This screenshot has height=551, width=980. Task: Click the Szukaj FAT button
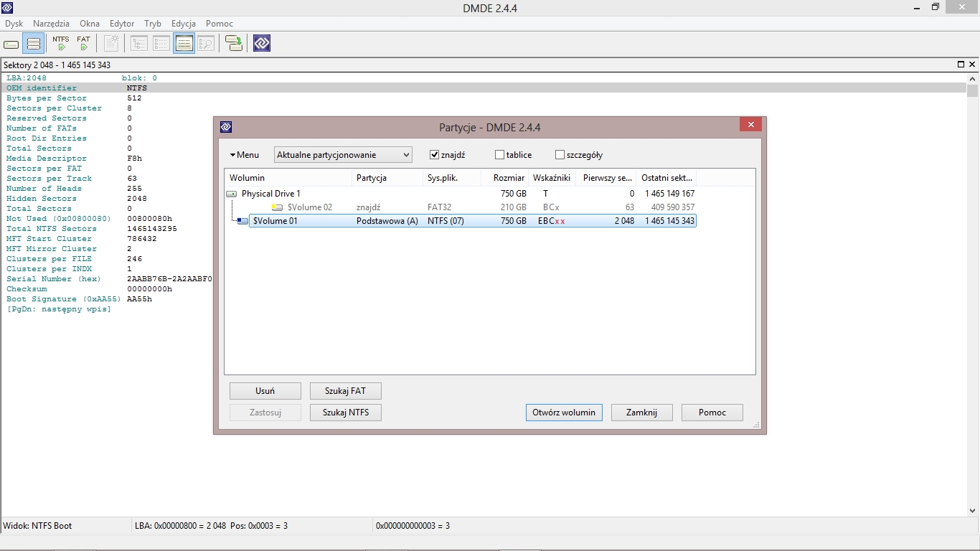click(346, 391)
